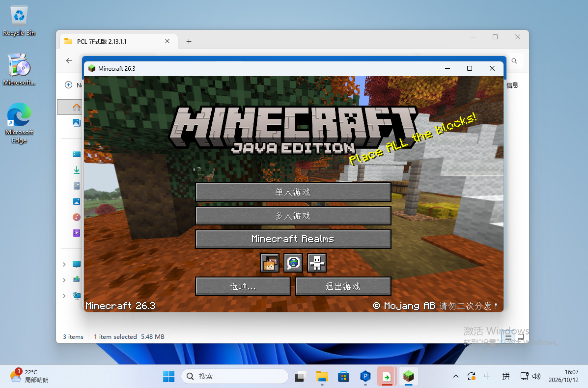Viewport: 588px width, 388px height.
Task: Close the PCL 正式版 2.13.1.1 Explorer tab
Action: pyautogui.click(x=167, y=41)
